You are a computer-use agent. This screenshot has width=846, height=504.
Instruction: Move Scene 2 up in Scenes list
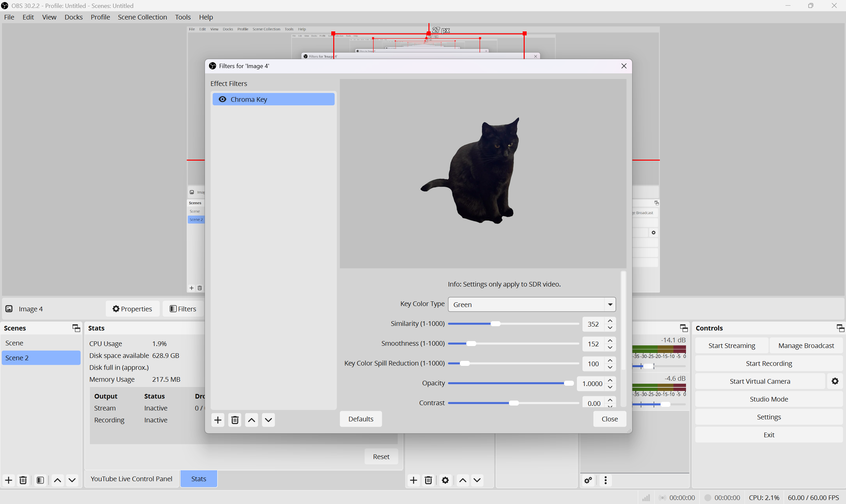(x=58, y=480)
